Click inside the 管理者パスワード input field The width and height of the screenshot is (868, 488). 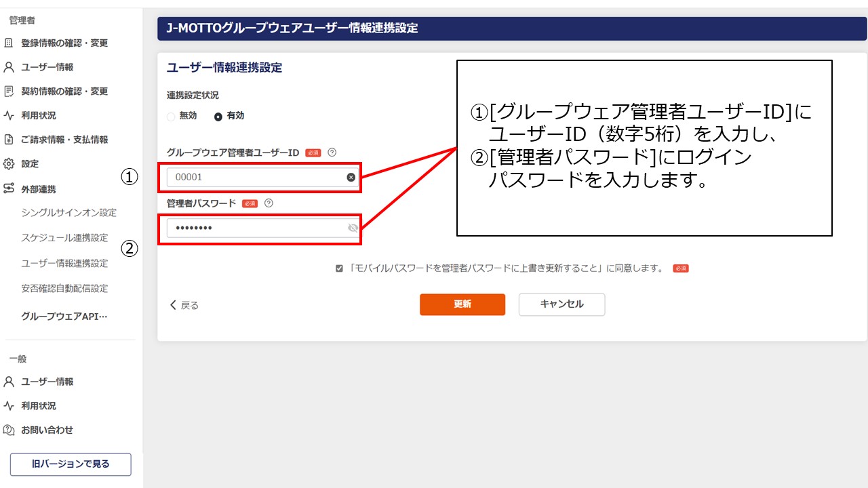[x=258, y=228]
